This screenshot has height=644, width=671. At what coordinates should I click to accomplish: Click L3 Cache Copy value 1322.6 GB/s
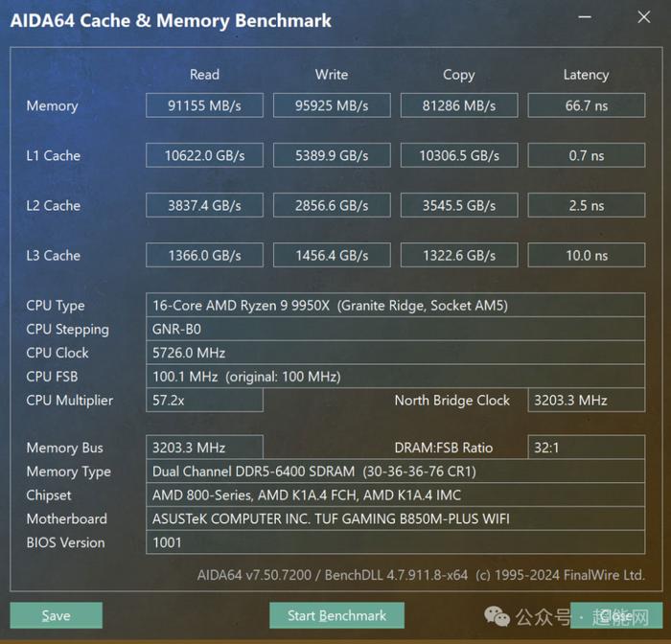pyautogui.click(x=459, y=256)
